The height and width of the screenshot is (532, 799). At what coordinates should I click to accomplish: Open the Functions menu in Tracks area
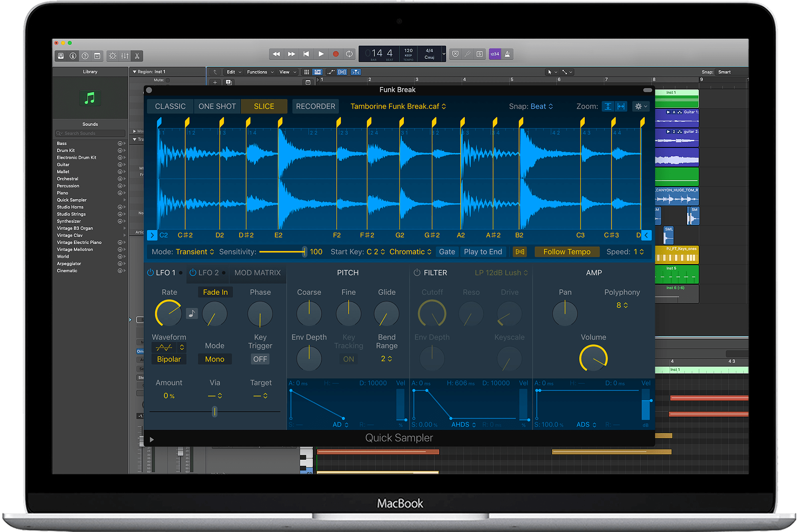260,72
